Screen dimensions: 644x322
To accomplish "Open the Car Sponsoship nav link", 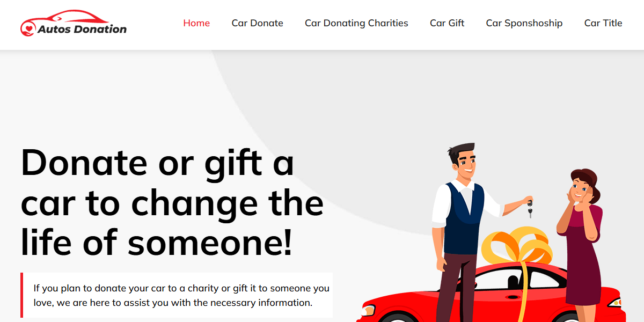I will 524,23.
